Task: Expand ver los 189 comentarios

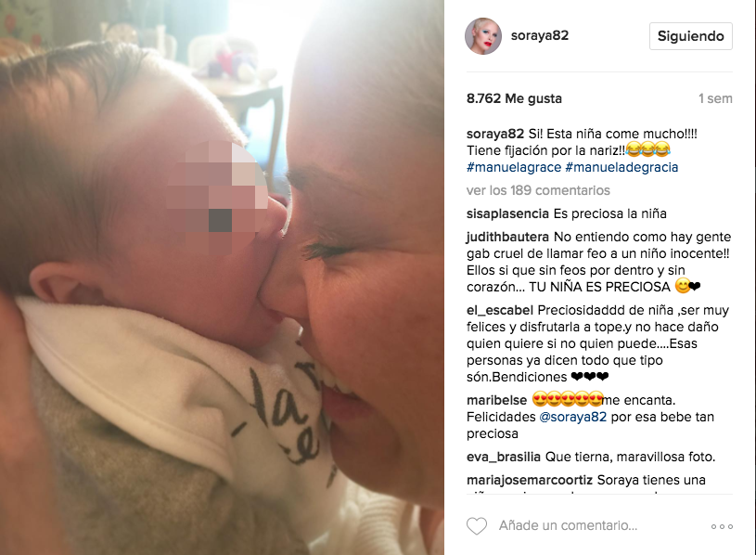Action: tap(538, 190)
